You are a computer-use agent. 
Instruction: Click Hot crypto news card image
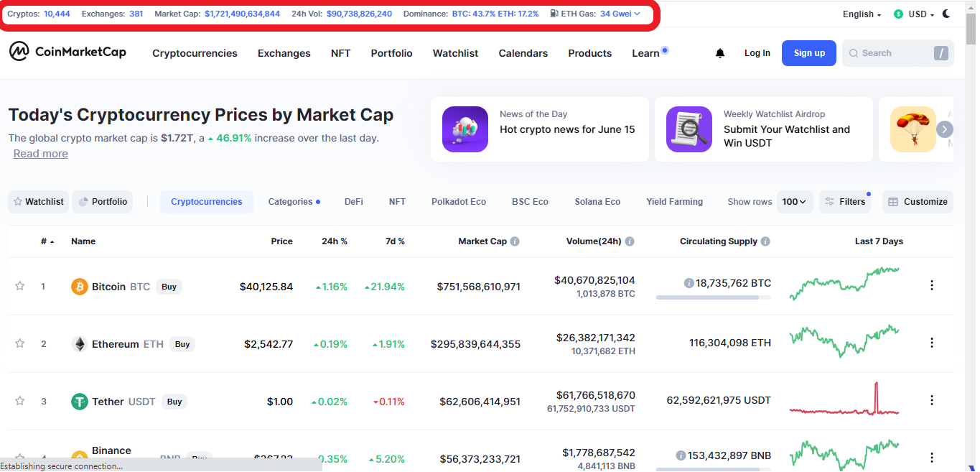465,129
